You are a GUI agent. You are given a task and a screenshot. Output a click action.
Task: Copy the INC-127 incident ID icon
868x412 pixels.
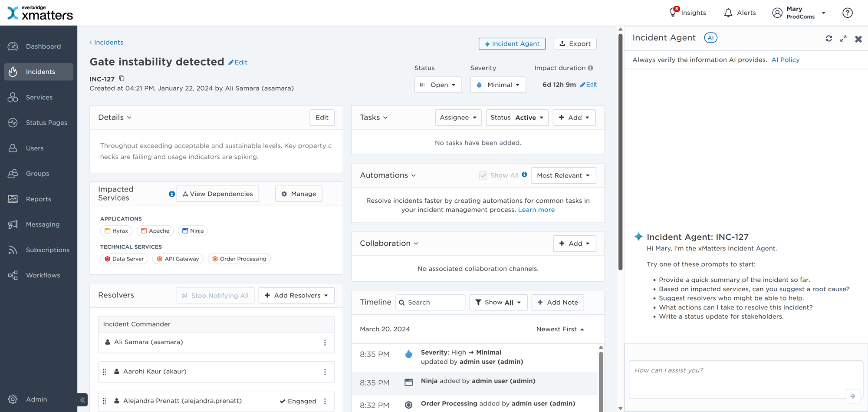(122, 79)
